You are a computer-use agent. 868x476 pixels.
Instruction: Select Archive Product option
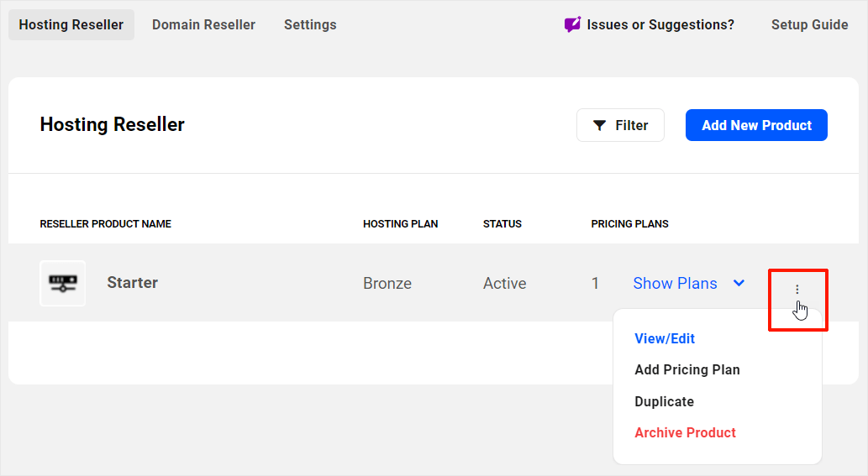point(685,433)
